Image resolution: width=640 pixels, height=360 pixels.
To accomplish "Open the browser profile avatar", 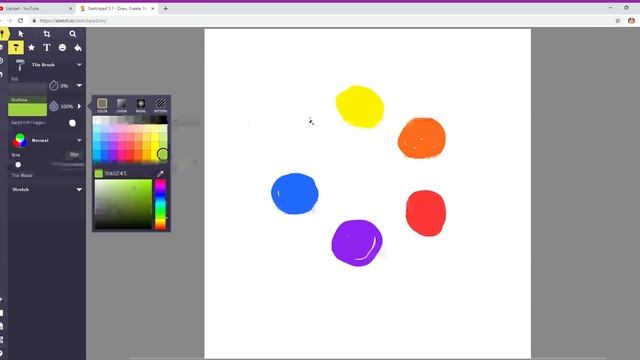I will pos(631,20).
